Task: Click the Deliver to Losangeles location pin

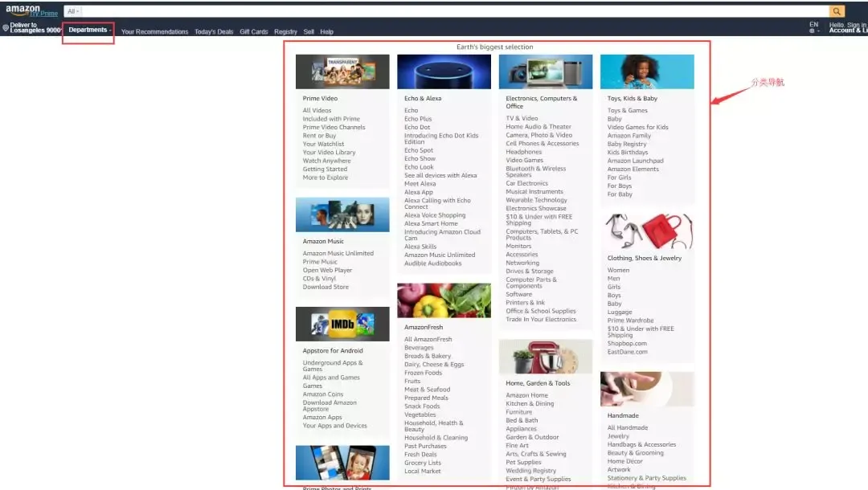Action: tap(6, 28)
